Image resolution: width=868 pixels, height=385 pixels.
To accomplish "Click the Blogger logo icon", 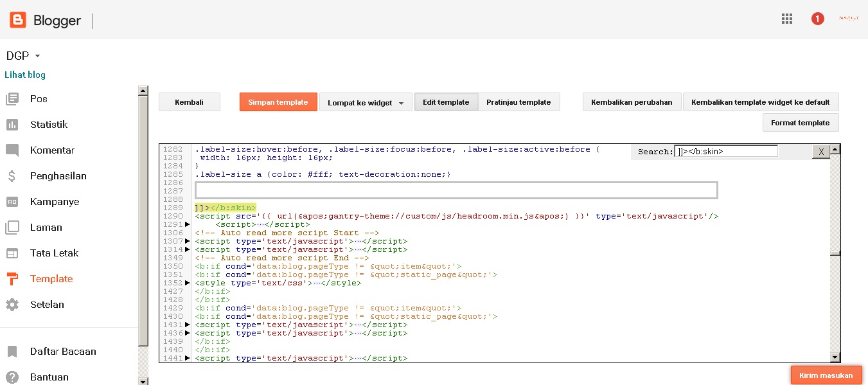I will 18,21.
